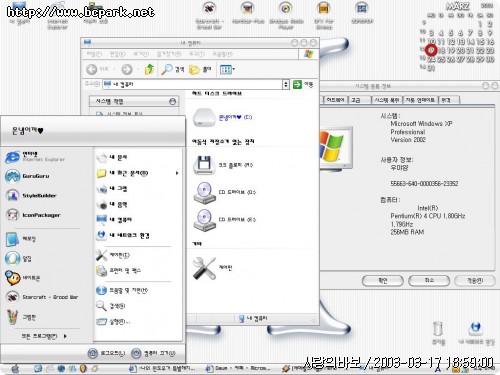Viewport: 500px width, 375px height.
Task: Open StyleBuilder from the start menu
Action: [31, 196]
